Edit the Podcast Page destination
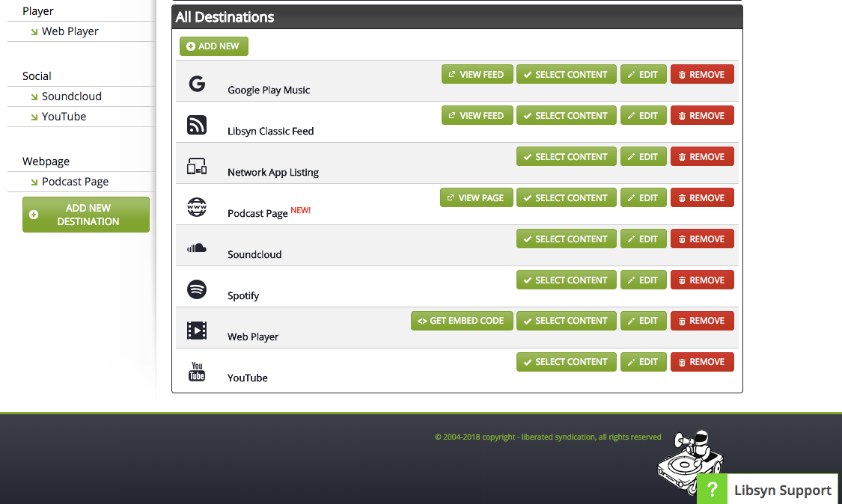The image size is (842, 504). coord(644,197)
